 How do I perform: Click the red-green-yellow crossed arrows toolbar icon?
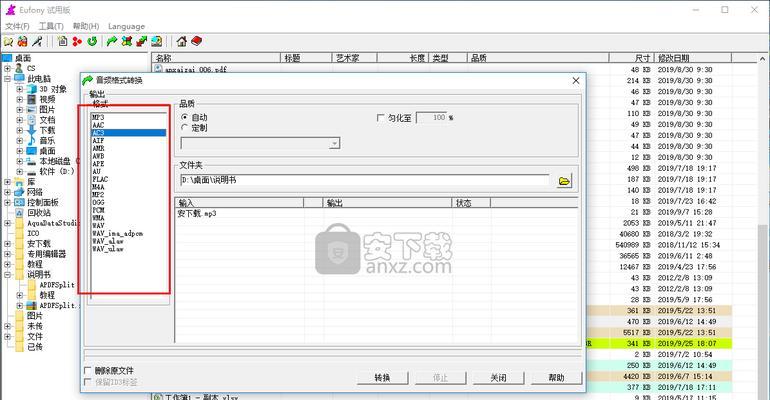pos(127,42)
